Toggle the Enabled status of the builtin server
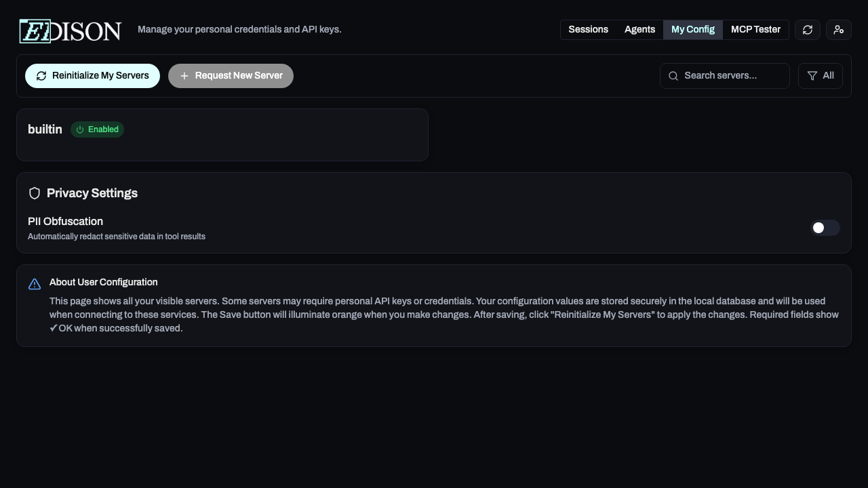This screenshot has width=868, height=488. tap(97, 129)
